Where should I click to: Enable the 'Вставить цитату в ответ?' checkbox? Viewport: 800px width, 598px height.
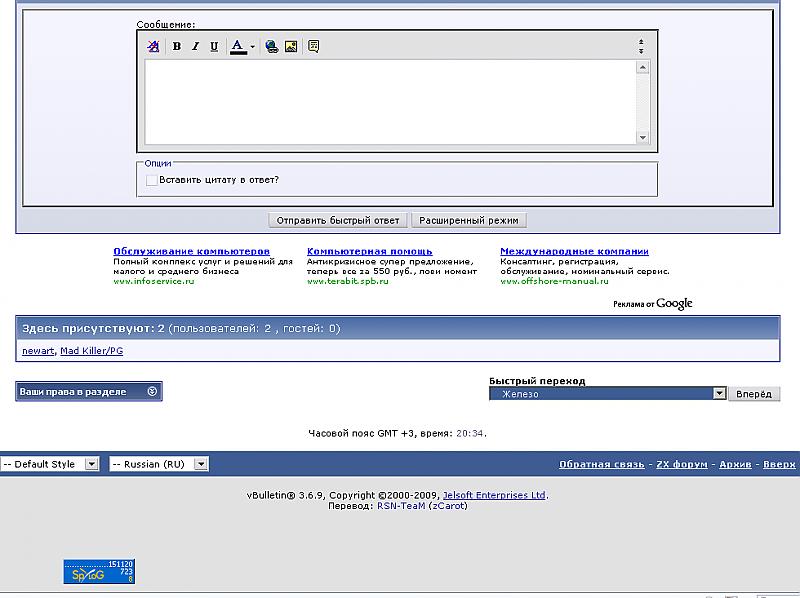[152, 180]
